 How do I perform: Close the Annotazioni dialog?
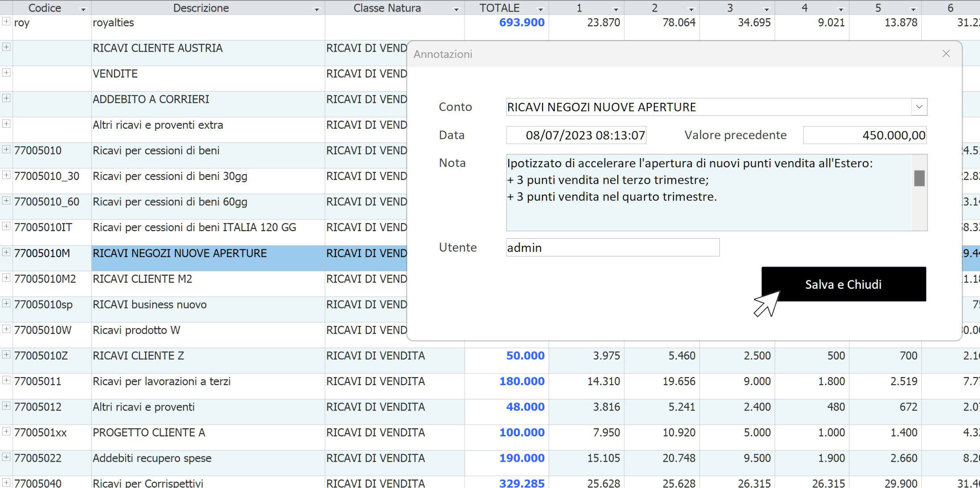point(946,54)
